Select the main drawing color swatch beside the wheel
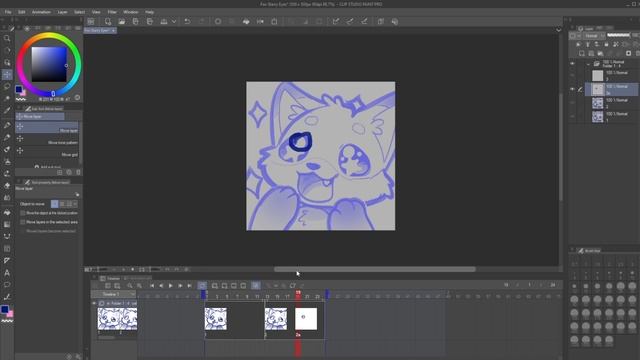The width and height of the screenshot is (640, 360). point(18,89)
